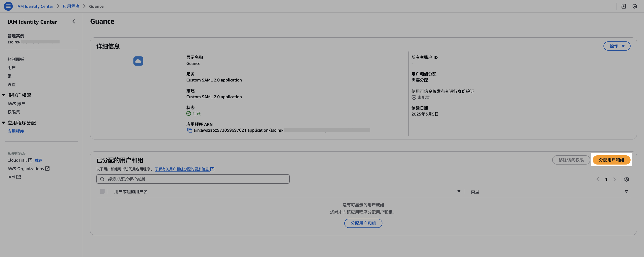Image resolution: width=644 pixels, height=257 pixels.
Task: Open the hamburger navigation menu icon
Action: coord(8,6)
